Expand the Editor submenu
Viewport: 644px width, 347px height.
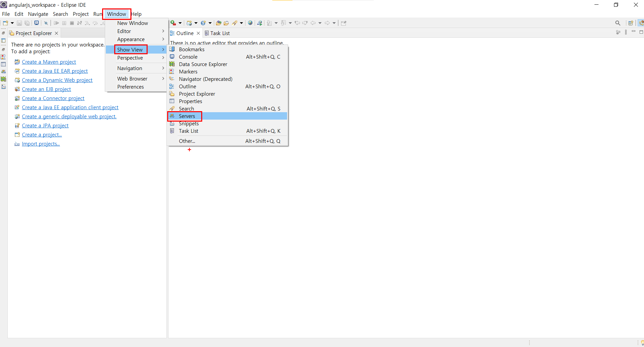[136, 31]
